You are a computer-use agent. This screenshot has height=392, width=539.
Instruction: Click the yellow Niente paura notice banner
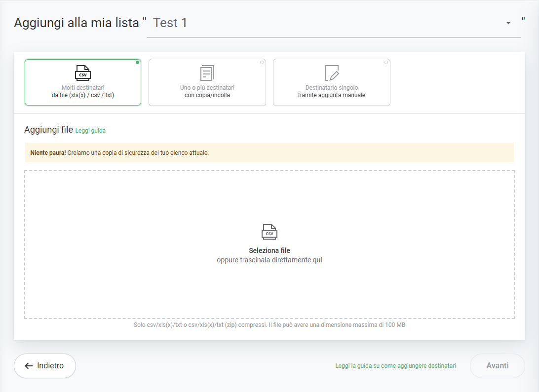269,153
